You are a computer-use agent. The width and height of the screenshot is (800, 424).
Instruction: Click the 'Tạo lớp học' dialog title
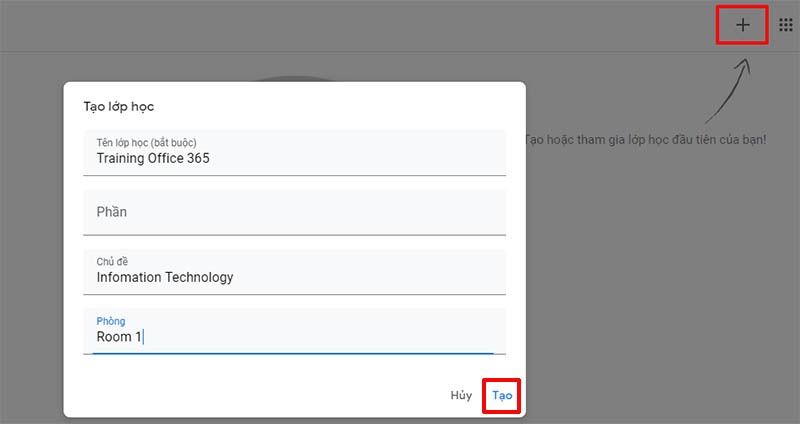[118, 107]
